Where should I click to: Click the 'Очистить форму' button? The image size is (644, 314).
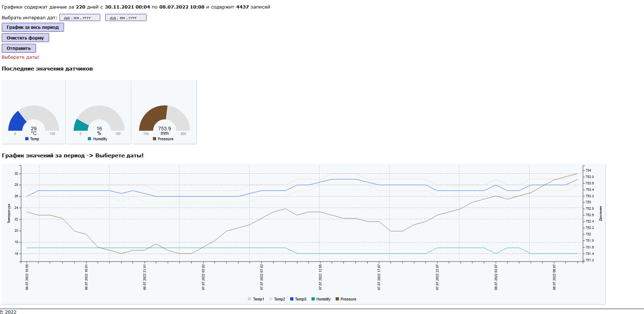click(x=25, y=38)
